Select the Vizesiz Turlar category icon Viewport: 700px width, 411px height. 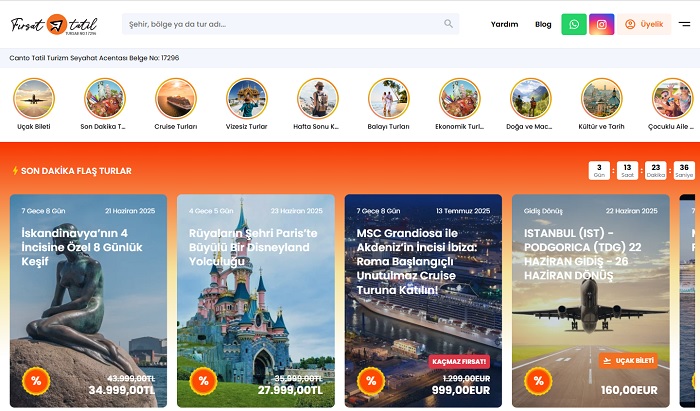tap(247, 99)
